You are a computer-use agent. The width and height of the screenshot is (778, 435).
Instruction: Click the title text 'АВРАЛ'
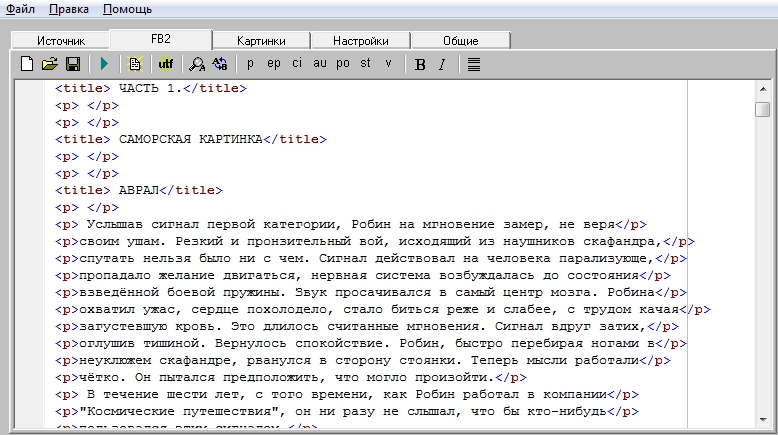138,190
